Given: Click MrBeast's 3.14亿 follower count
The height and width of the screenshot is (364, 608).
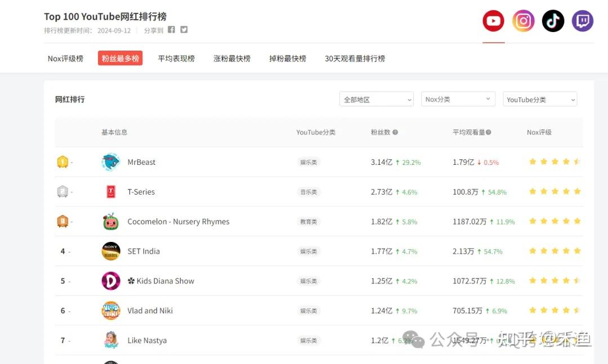Looking at the screenshot, I should pos(382,162).
